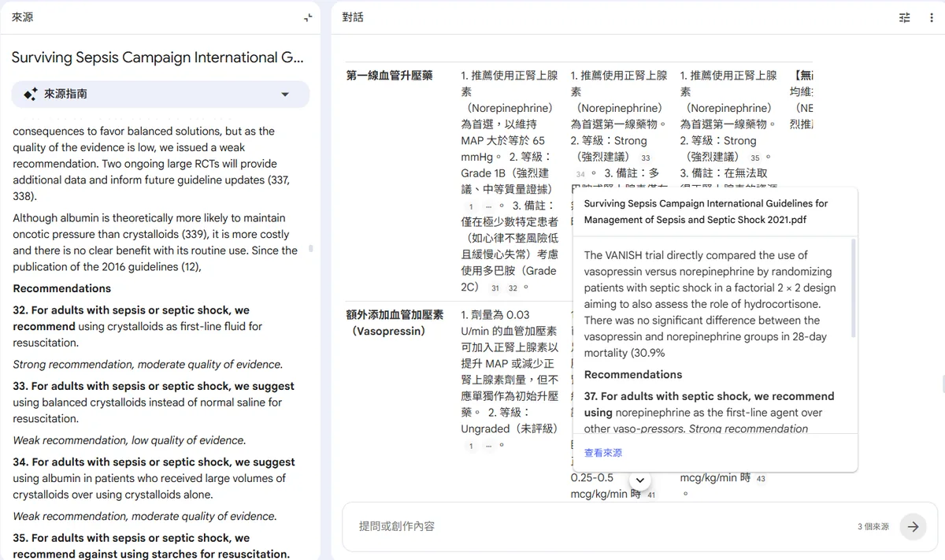Open citation 31 after Grade 2C
945x560 pixels.
pyautogui.click(x=495, y=288)
